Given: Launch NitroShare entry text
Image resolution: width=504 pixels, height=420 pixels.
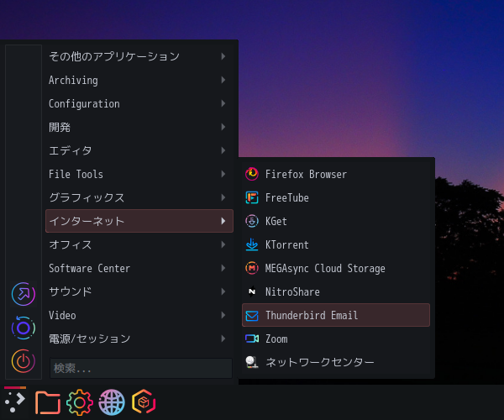Looking at the screenshot, I should (x=292, y=291).
